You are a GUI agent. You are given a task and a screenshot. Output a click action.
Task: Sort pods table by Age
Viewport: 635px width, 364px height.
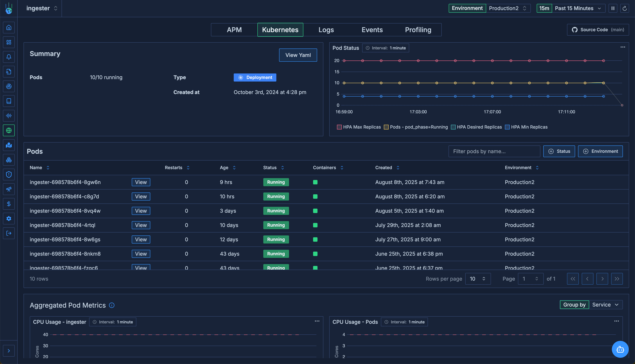coord(228,167)
